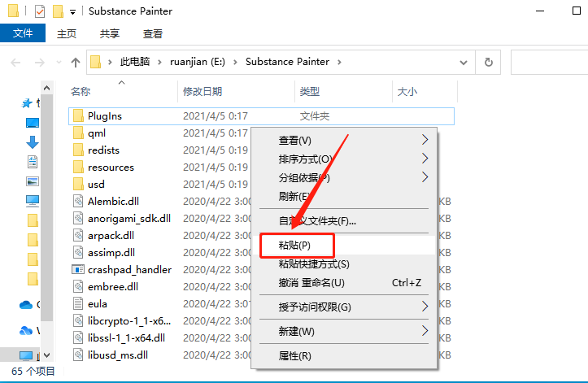This screenshot has height=383, width=588.
Task: Click the sidebar scroll up arrow
Action: pos(46,88)
